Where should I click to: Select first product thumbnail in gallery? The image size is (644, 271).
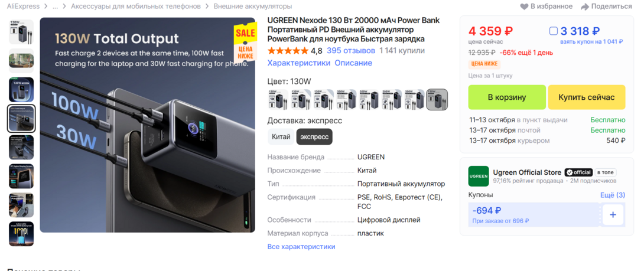point(21,32)
